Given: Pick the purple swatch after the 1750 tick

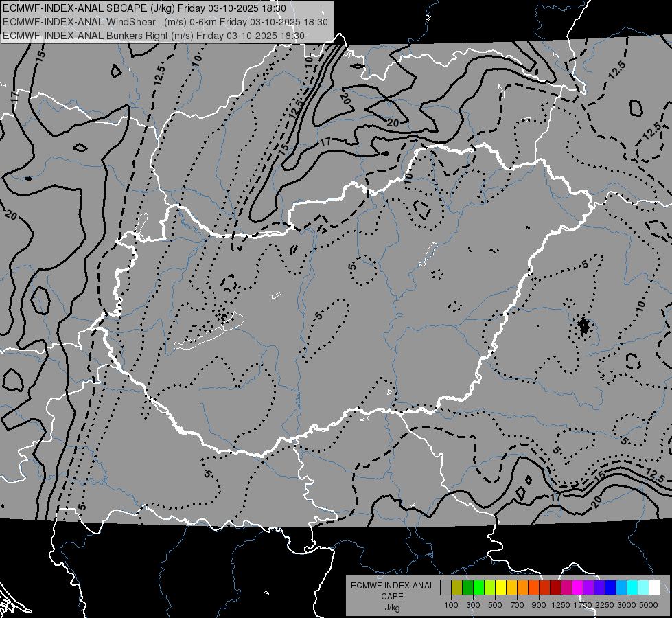Looking at the screenshot, I should pos(589,588).
